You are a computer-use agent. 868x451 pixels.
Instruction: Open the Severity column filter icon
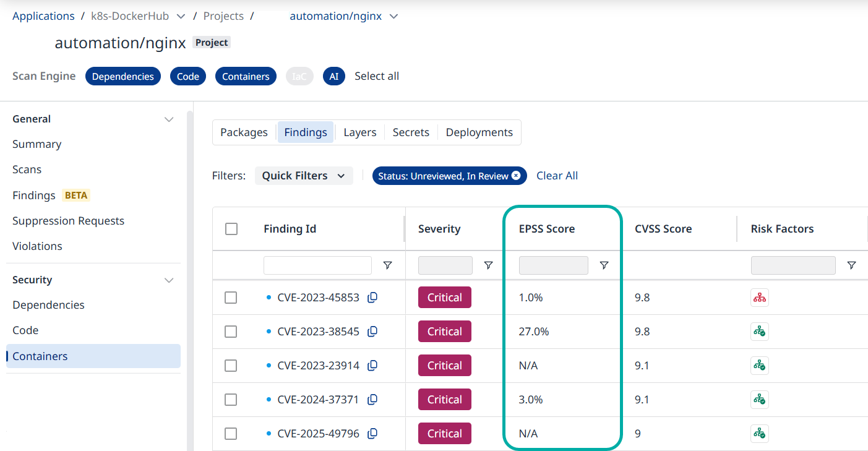coord(488,265)
